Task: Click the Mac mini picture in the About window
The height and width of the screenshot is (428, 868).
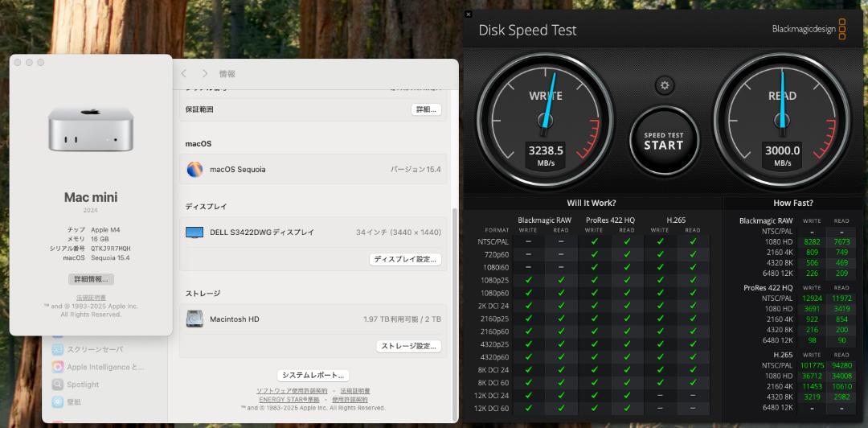Action: 91,130
